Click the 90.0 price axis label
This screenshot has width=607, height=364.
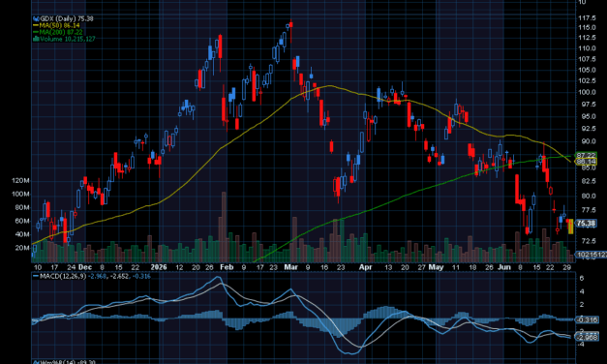(x=588, y=141)
